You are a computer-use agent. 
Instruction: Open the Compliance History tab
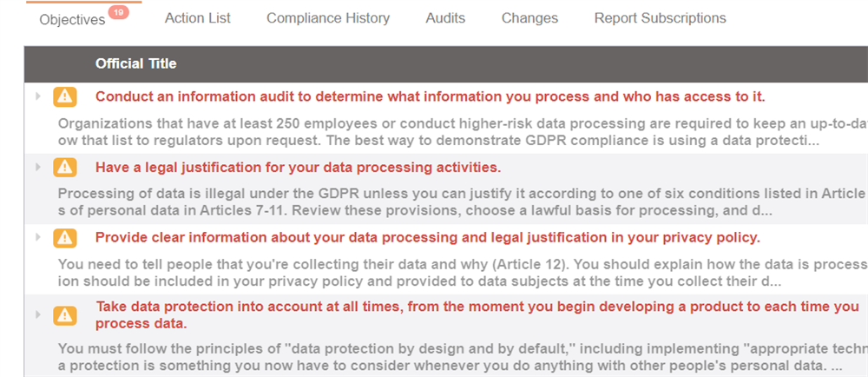tap(328, 18)
